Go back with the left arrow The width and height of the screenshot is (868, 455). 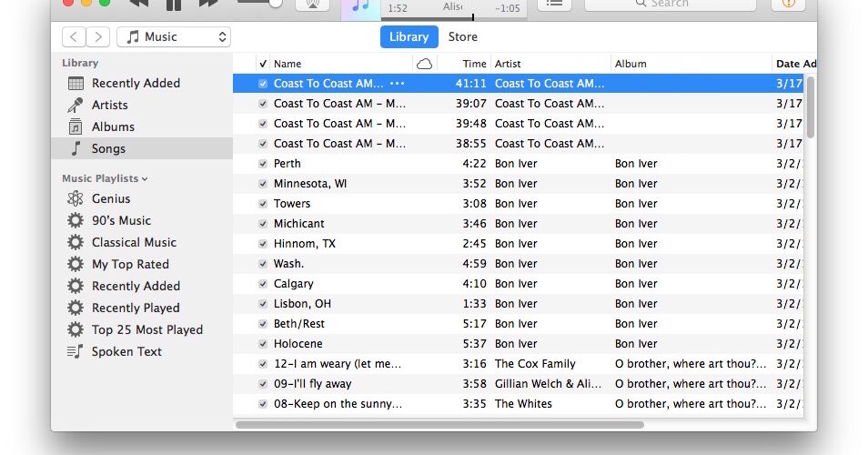tap(75, 37)
